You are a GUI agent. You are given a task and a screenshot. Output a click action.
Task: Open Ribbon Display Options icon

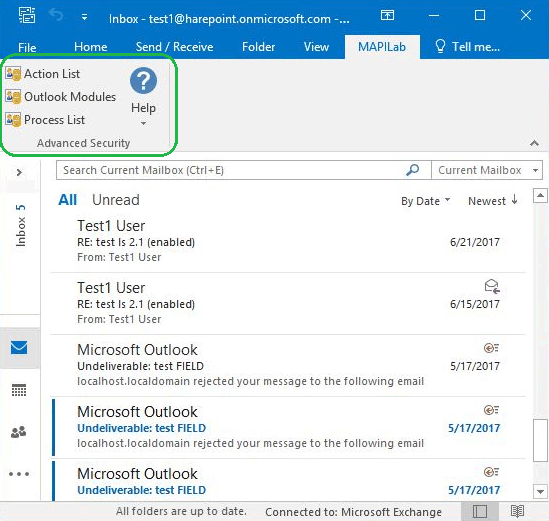pos(387,15)
